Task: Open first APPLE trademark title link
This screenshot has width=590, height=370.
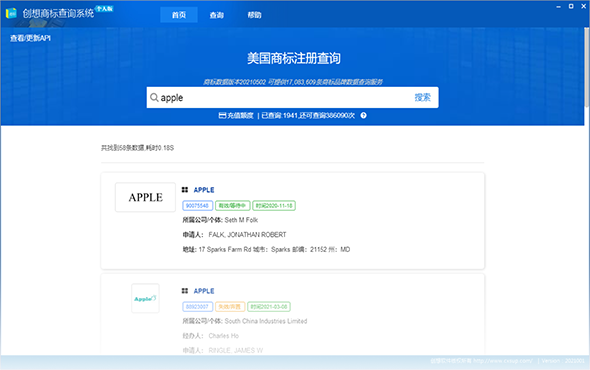Action: 204,190
